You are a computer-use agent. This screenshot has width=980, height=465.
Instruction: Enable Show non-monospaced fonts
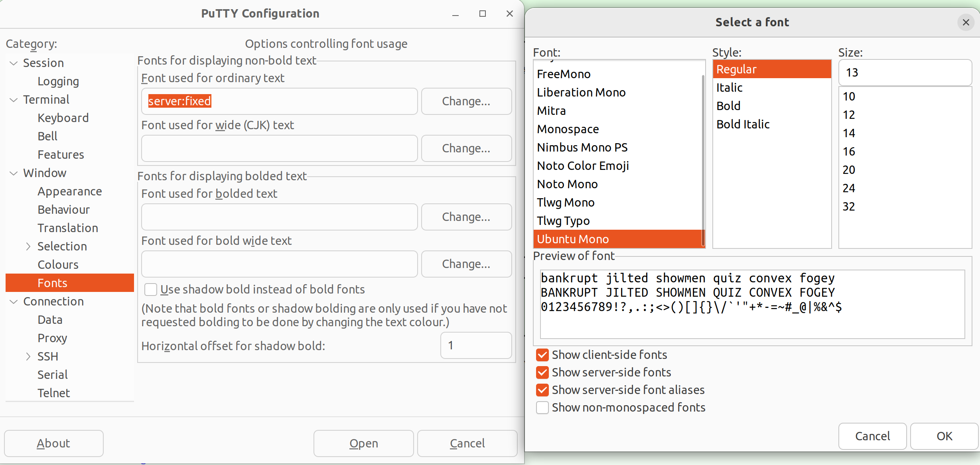pos(542,408)
